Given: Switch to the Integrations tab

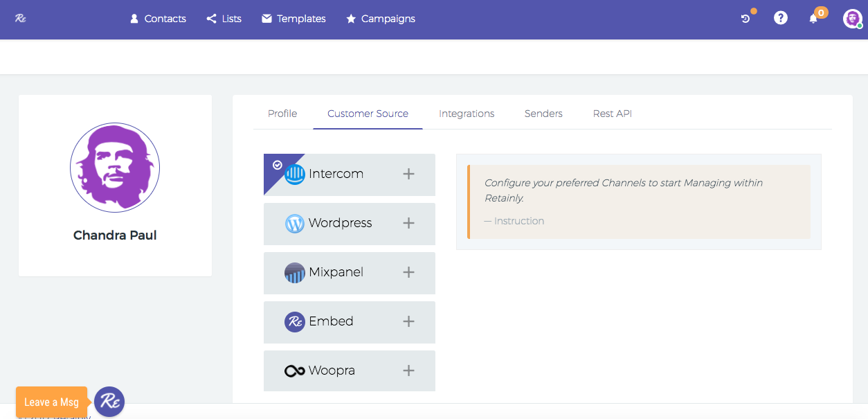Looking at the screenshot, I should [x=467, y=114].
